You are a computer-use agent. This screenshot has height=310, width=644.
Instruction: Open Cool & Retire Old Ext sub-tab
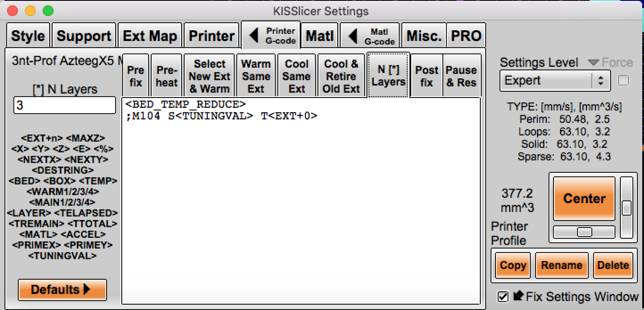pos(341,76)
